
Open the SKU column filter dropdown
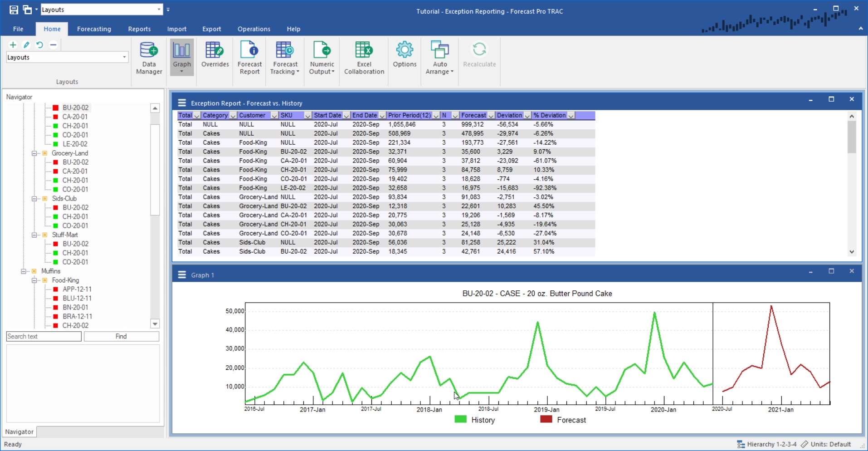[307, 116]
